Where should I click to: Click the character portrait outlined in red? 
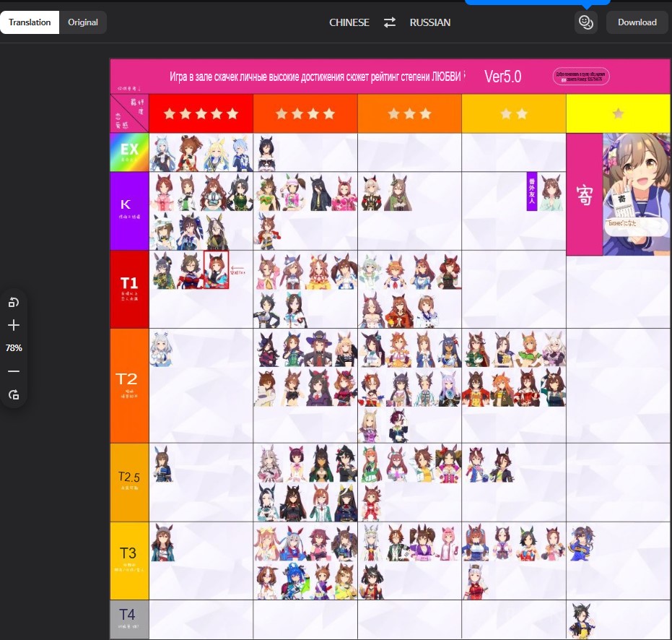coord(216,270)
